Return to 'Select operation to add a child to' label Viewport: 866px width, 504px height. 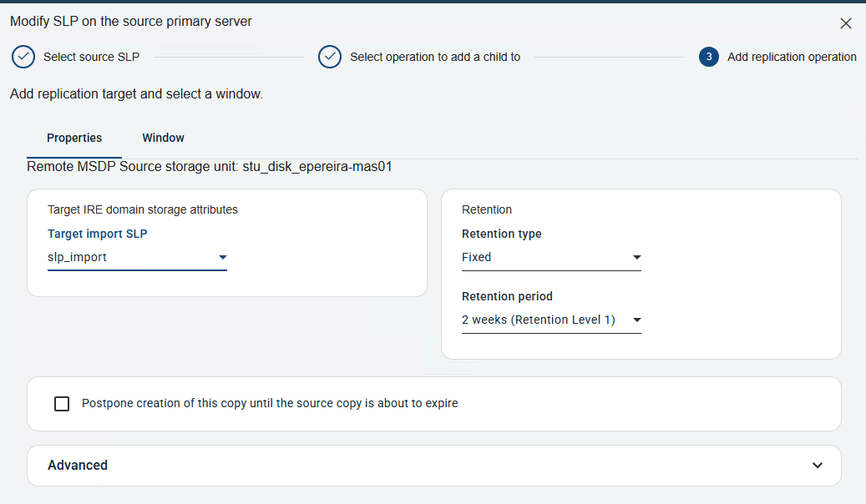(x=435, y=57)
